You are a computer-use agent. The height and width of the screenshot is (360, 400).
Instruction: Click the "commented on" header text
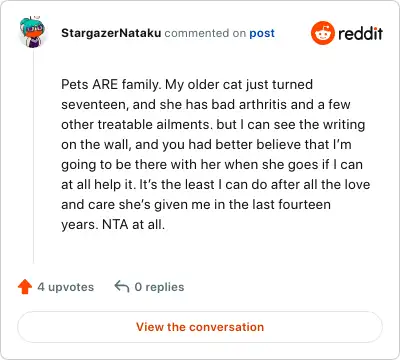[x=205, y=33]
